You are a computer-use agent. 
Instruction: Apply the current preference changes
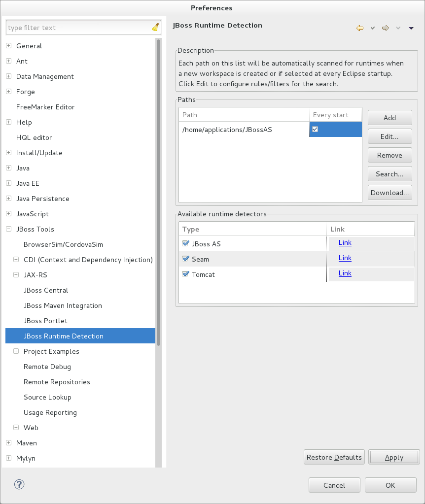tap(393, 457)
